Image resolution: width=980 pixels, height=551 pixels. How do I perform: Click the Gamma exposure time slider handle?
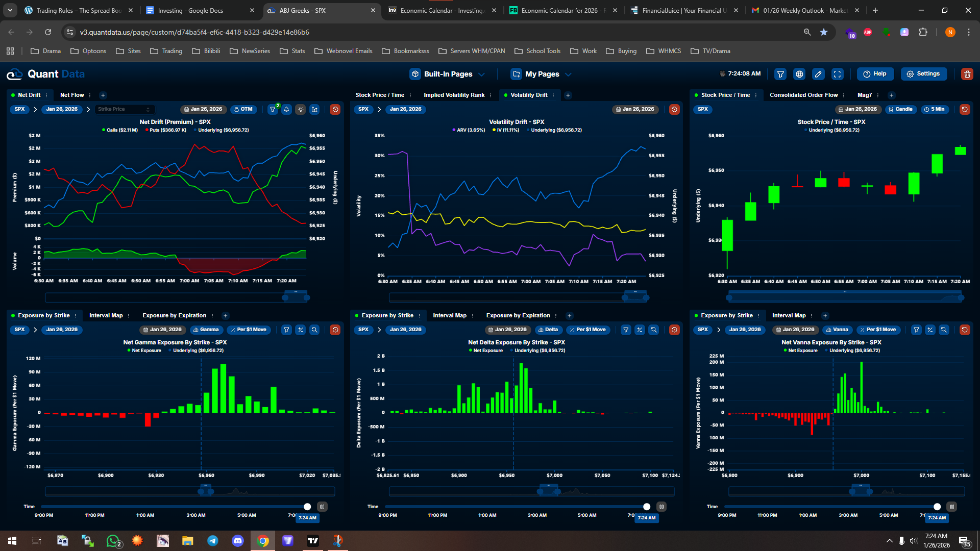(x=307, y=507)
